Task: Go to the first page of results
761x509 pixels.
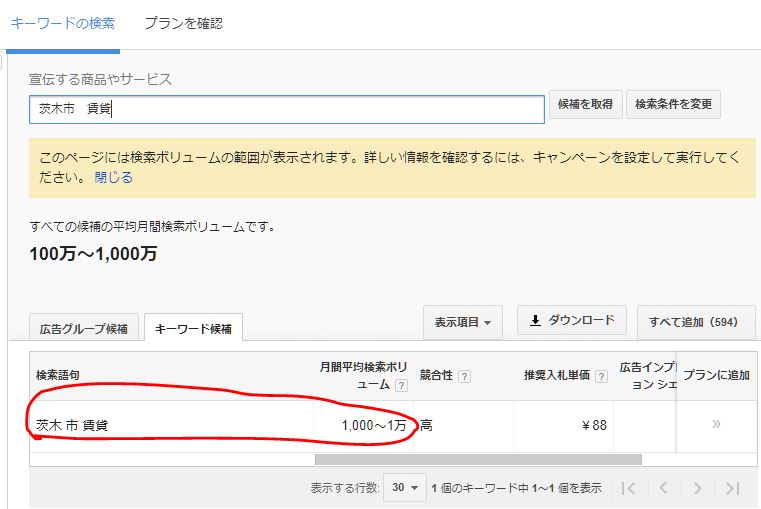Action: [x=628, y=488]
